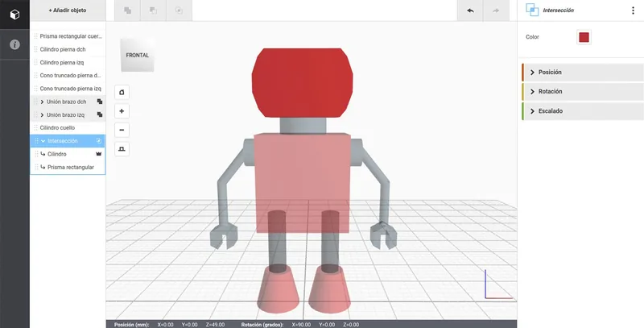Click the Añadir objeto button
Viewport: 644px width, 328px height.
coord(68,10)
